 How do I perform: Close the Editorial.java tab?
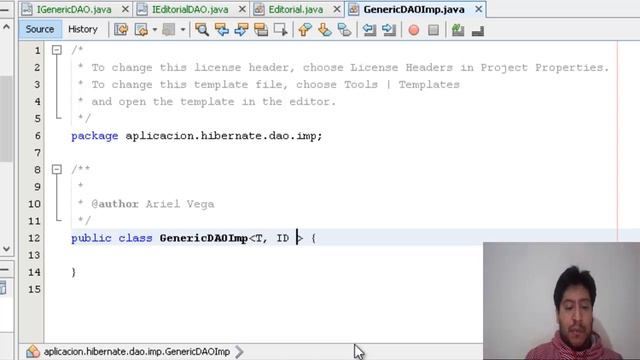337,9
